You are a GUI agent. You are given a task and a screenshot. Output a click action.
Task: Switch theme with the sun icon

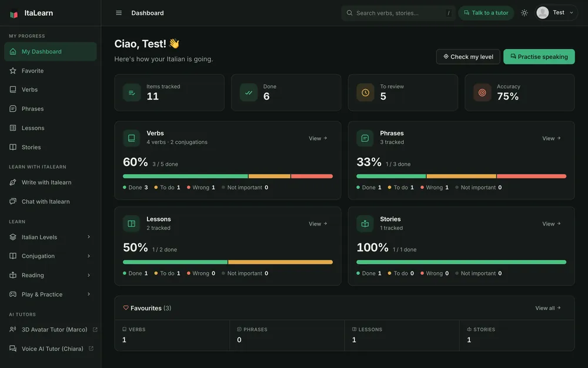pos(524,13)
